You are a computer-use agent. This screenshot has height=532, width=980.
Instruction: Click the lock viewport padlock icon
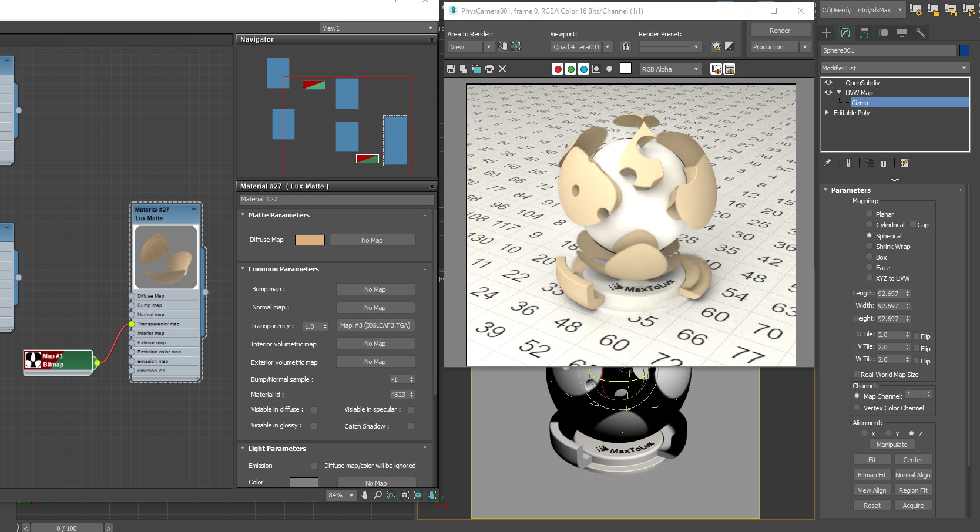(626, 47)
